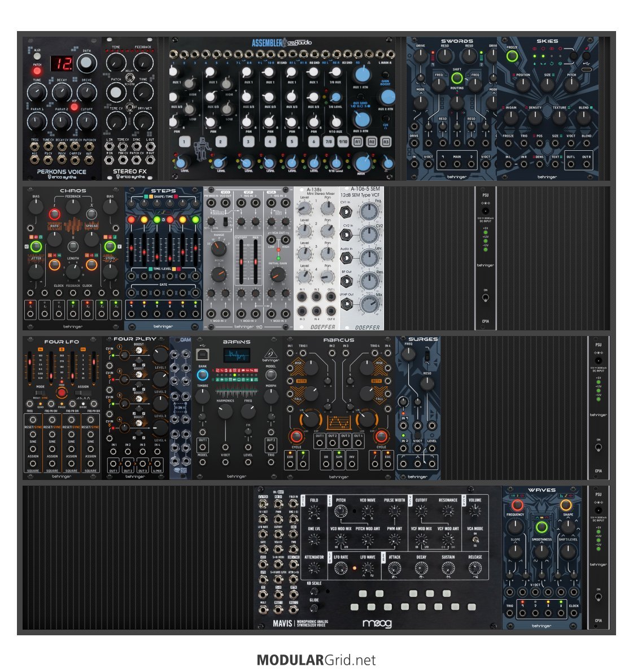Tap the GAIN BOOST button on Assembler

coord(385,76)
